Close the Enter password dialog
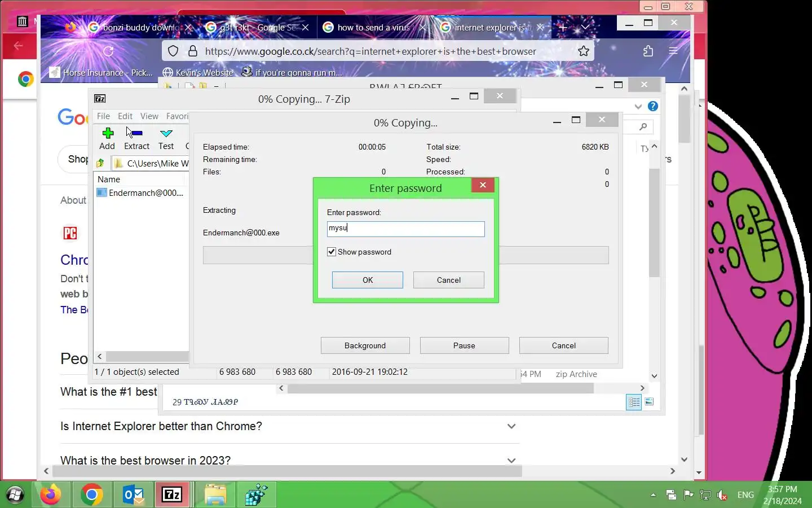 coord(483,185)
